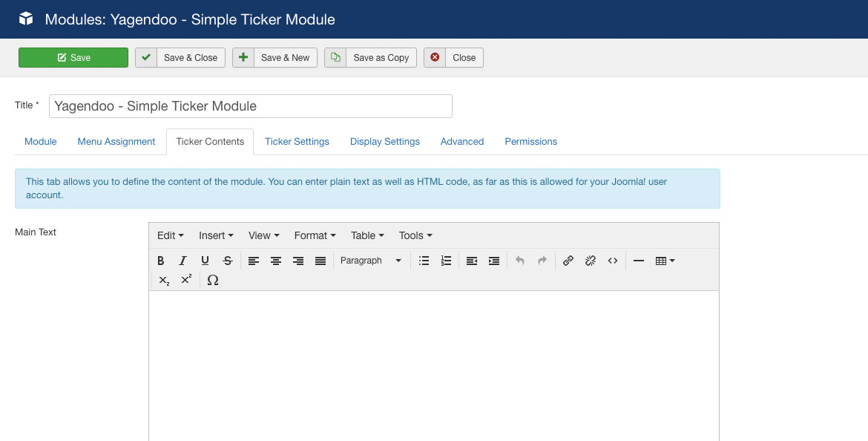This screenshot has height=441, width=868.
Task: Toggle italic formatting in editor toolbar
Action: pos(183,261)
